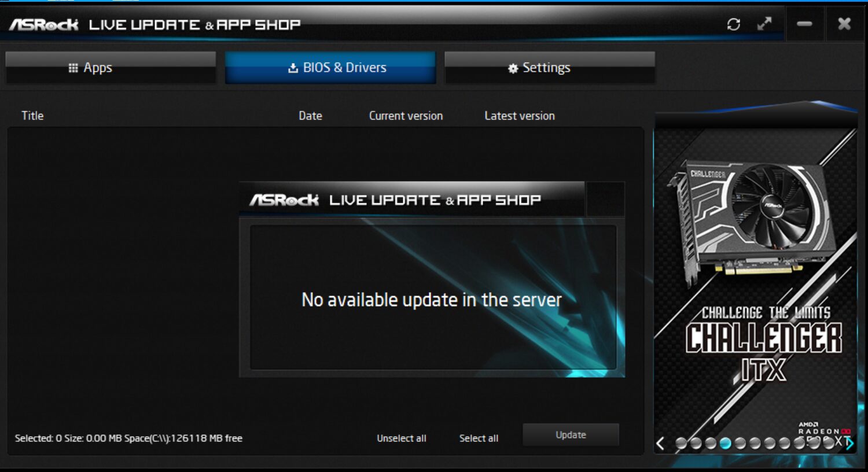The width and height of the screenshot is (868, 472).
Task: Jump to the third banner dot
Action: 711,444
